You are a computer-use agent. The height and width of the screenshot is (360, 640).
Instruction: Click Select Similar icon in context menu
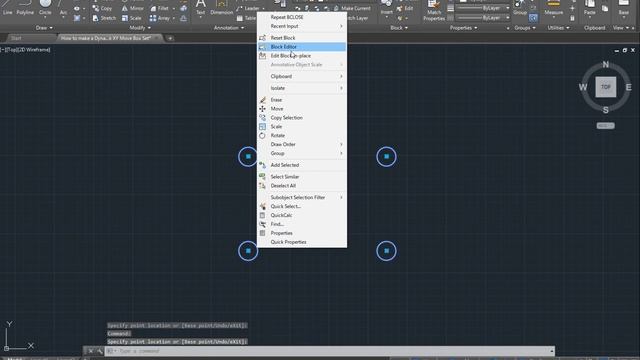coord(262,177)
